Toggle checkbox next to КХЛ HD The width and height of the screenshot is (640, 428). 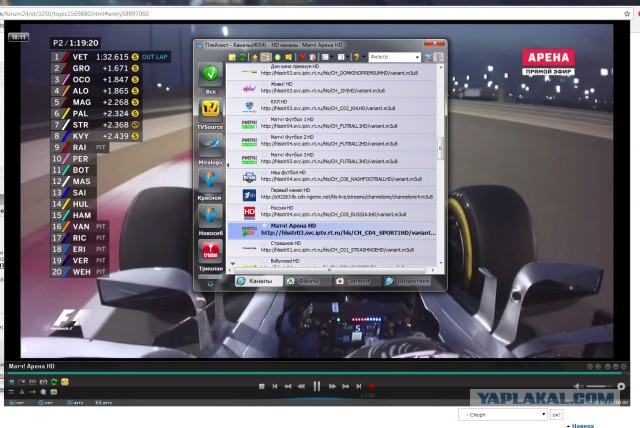(265, 102)
